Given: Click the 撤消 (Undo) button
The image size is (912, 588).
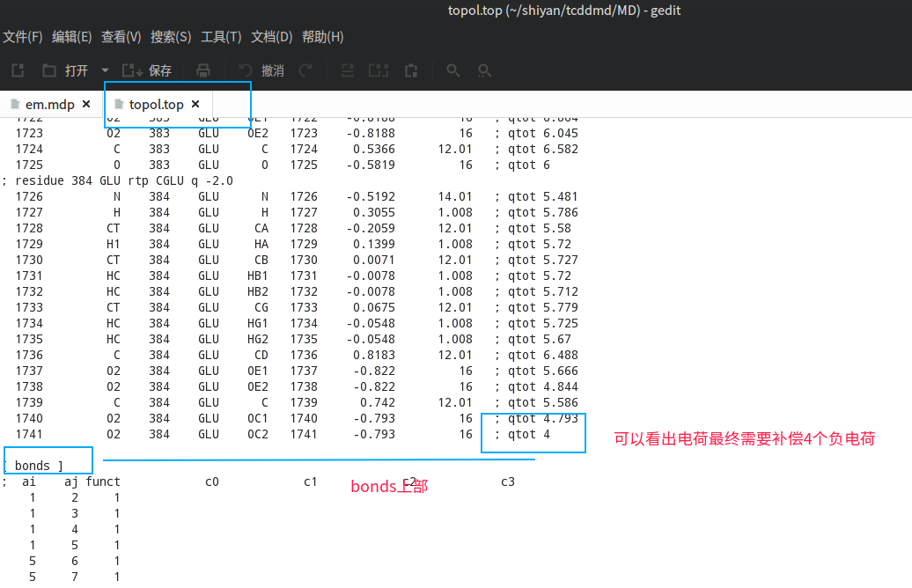Looking at the screenshot, I should pos(261,70).
